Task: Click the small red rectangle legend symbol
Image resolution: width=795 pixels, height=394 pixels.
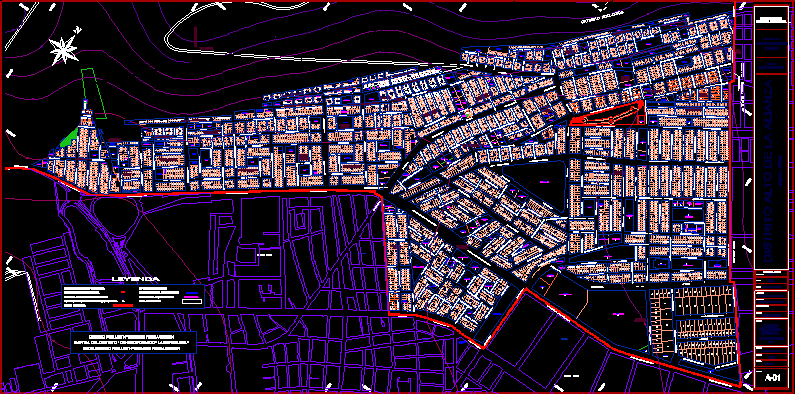Action: 123,292
